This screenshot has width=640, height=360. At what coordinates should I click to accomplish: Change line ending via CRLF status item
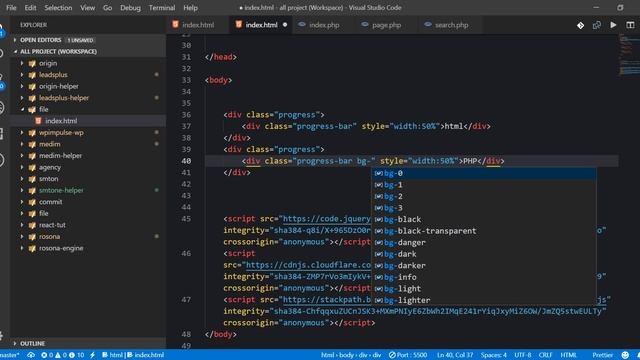point(545,355)
